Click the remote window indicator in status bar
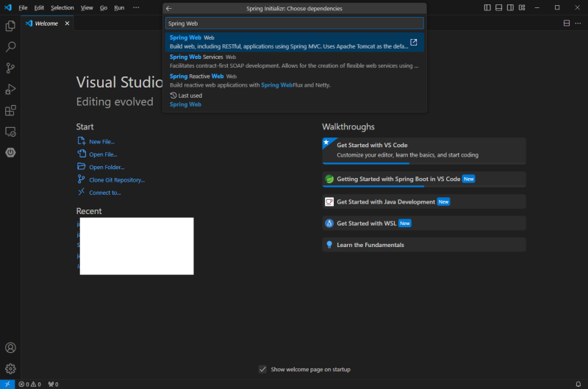 (x=7, y=384)
